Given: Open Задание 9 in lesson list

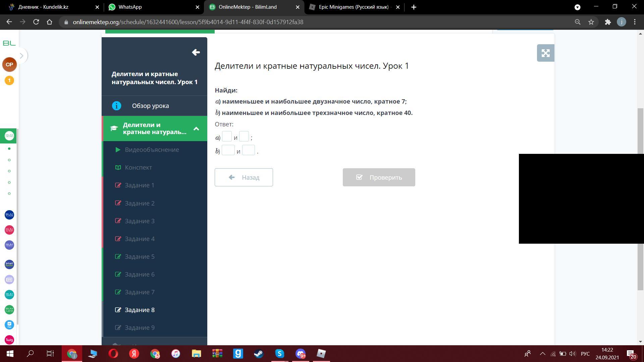Looking at the screenshot, I should click(140, 328).
